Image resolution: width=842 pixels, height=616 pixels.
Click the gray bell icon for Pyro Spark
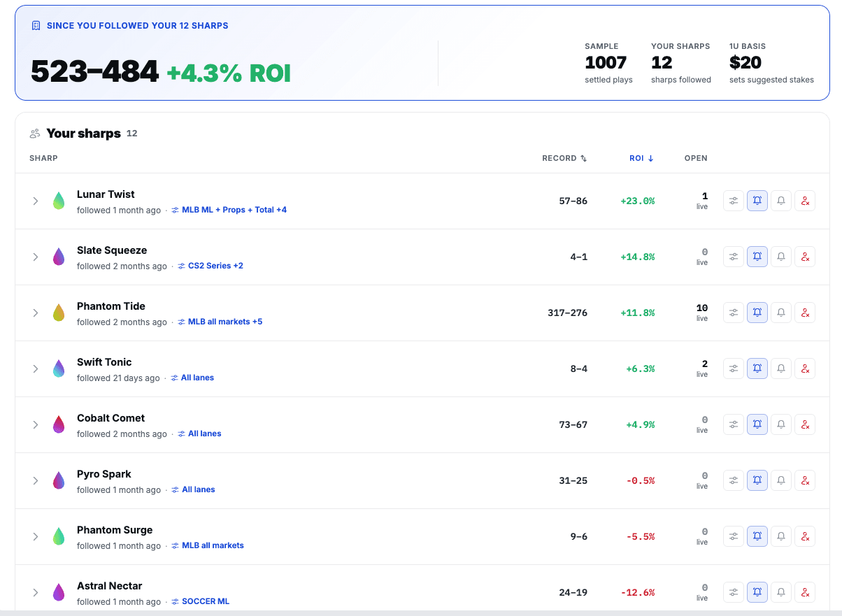(x=781, y=480)
